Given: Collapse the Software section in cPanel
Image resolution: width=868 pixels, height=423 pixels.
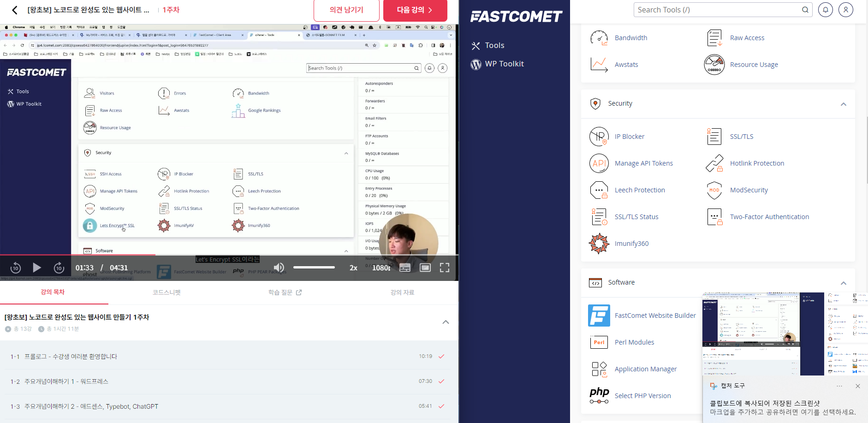Looking at the screenshot, I should pos(844,283).
